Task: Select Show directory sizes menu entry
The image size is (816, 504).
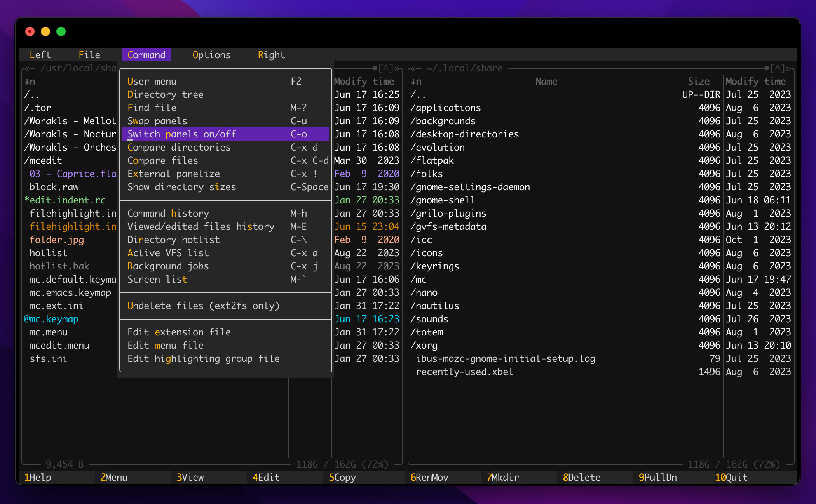Action: [181, 187]
